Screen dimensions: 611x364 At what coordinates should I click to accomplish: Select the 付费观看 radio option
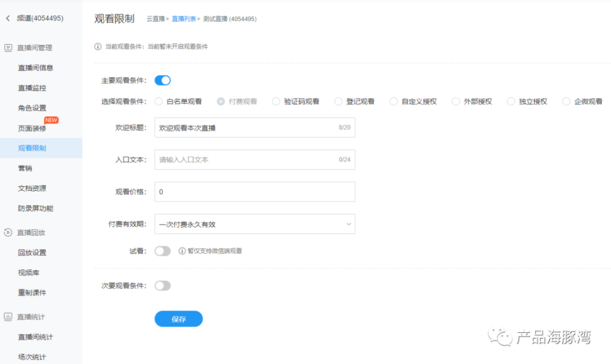point(221,101)
